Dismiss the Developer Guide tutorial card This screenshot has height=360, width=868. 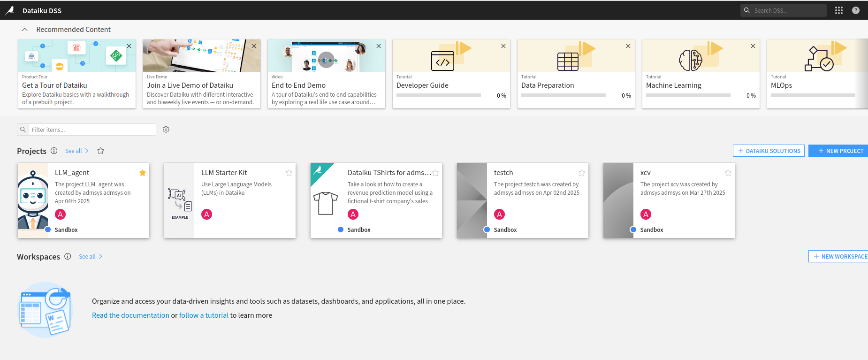[503, 46]
